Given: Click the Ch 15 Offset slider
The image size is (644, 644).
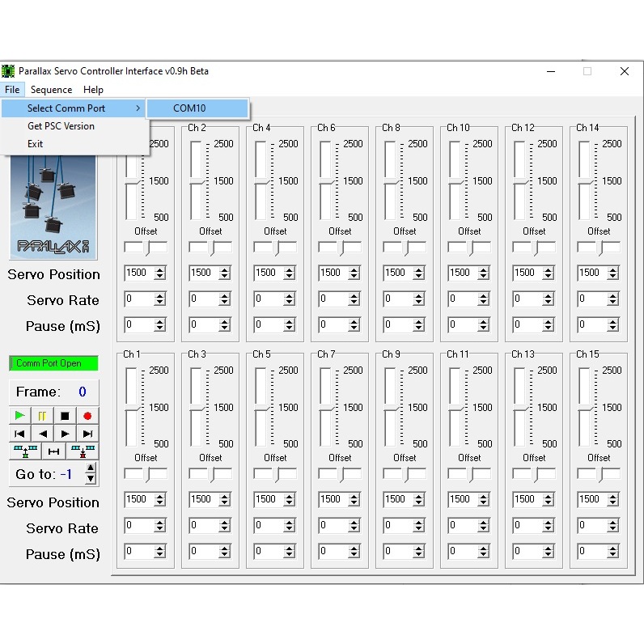Looking at the screenshot, I should click(599, 474).
